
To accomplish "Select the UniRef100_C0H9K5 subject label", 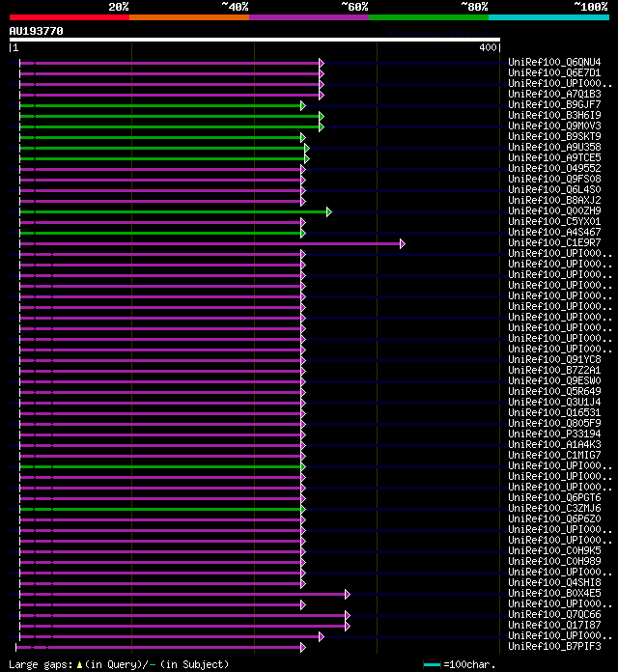I will pos(554,550).
